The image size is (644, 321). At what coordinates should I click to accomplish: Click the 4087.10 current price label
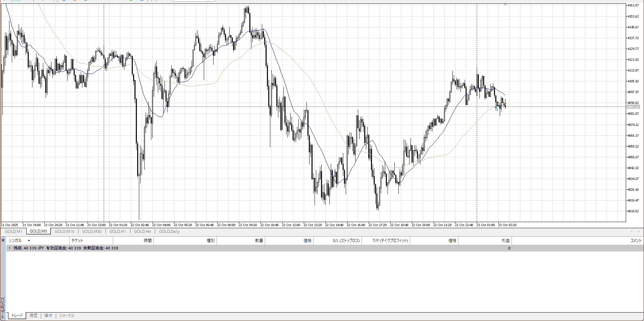point(633,107)
